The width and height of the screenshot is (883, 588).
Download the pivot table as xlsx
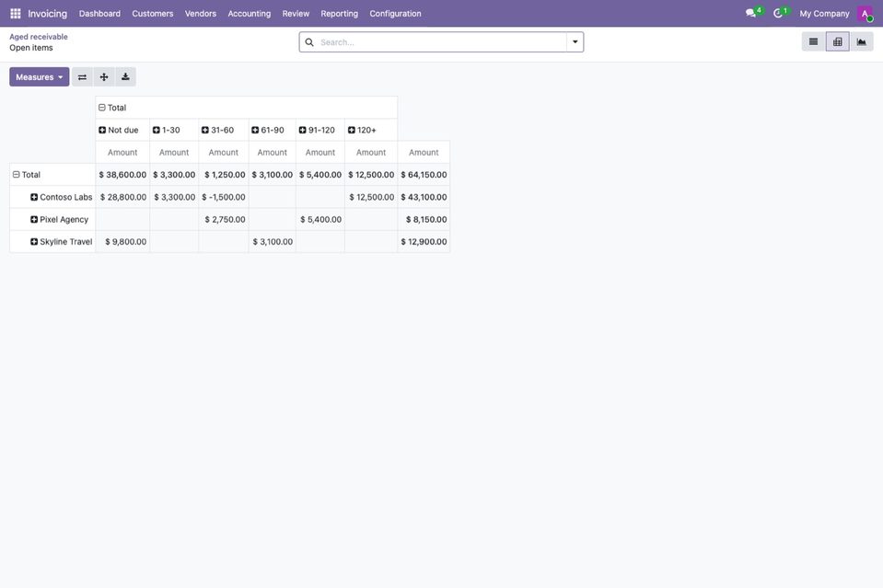[125, 77]
